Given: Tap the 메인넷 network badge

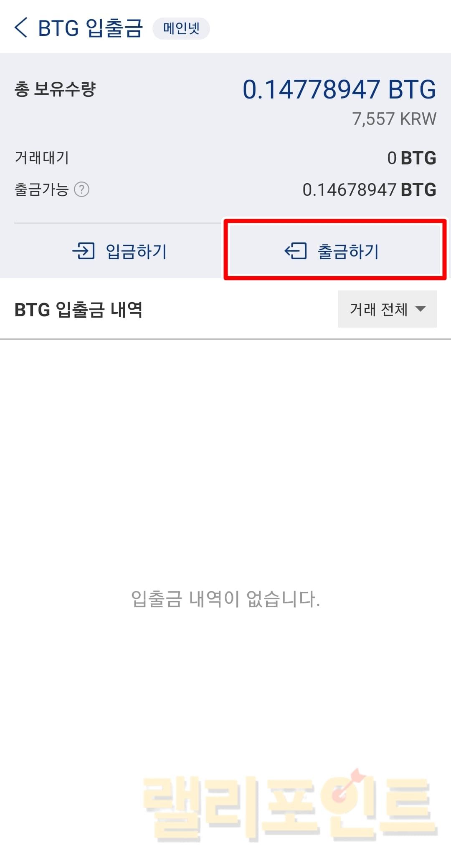Looking at the screenshot, I should (x=181, y=28).
